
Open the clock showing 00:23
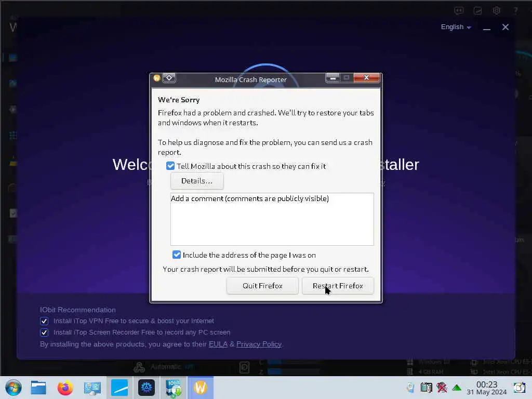coord(486,388)
